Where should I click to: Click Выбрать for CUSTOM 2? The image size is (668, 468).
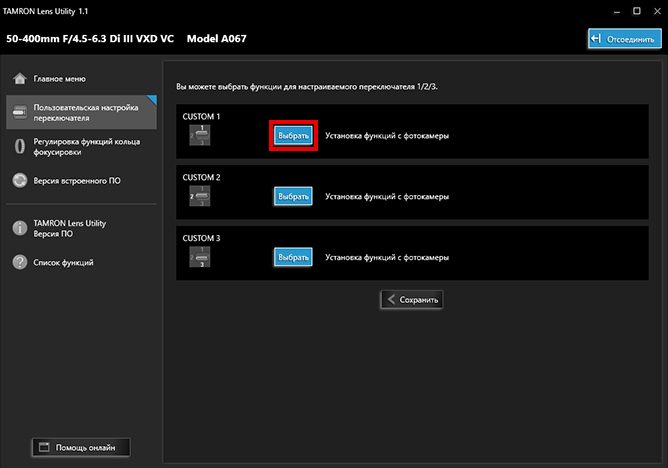293,196
